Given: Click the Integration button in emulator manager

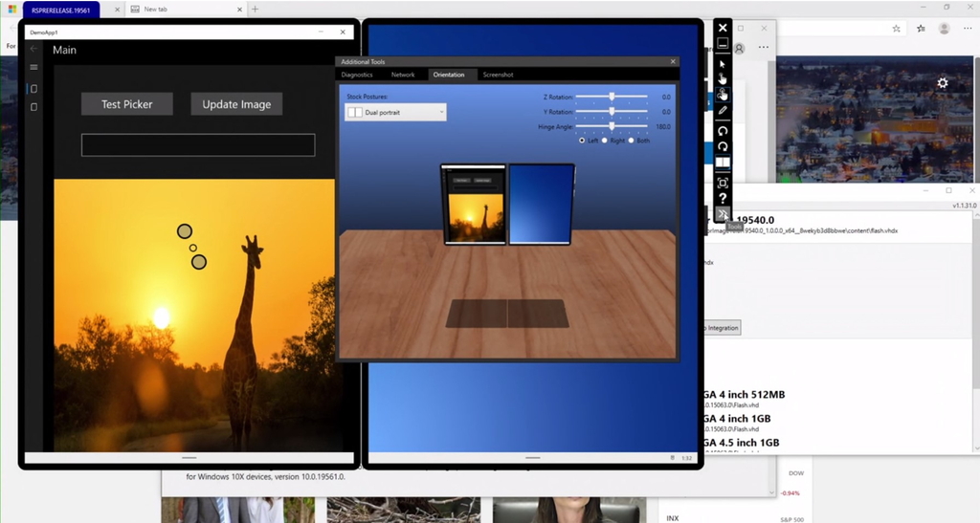Looking at the screenshot, I should point(723,328).
